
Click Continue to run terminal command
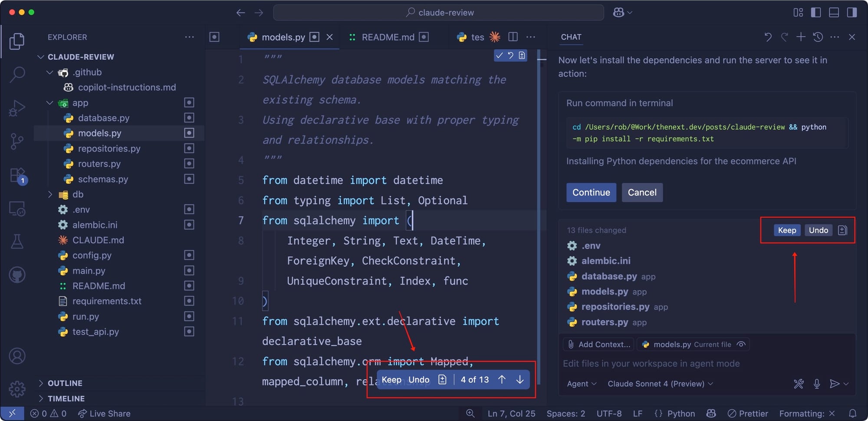click(591, 192)
